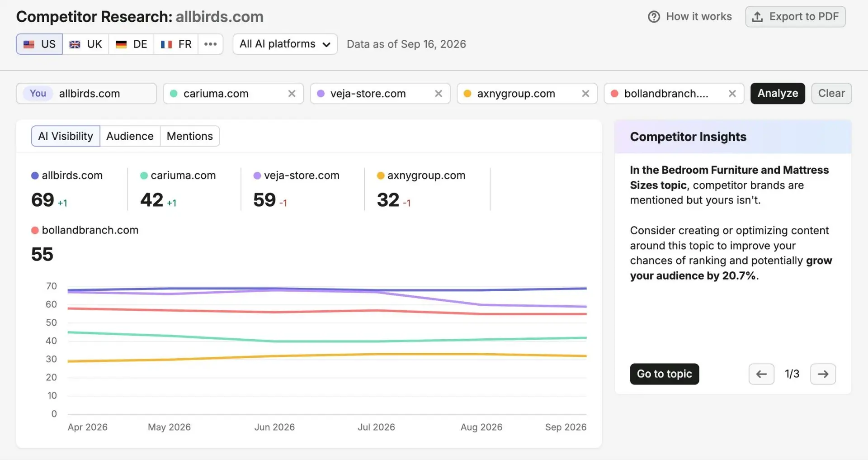Click the allbirds.com blue legend dot
This screenshot has height=460, width=868.
click(x=35, y=175)
